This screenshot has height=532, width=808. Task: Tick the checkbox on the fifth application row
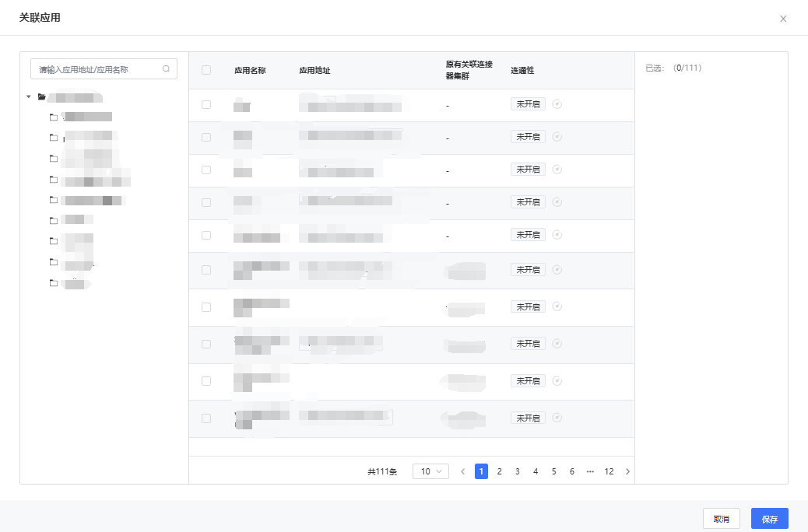(x=206, y=235)
